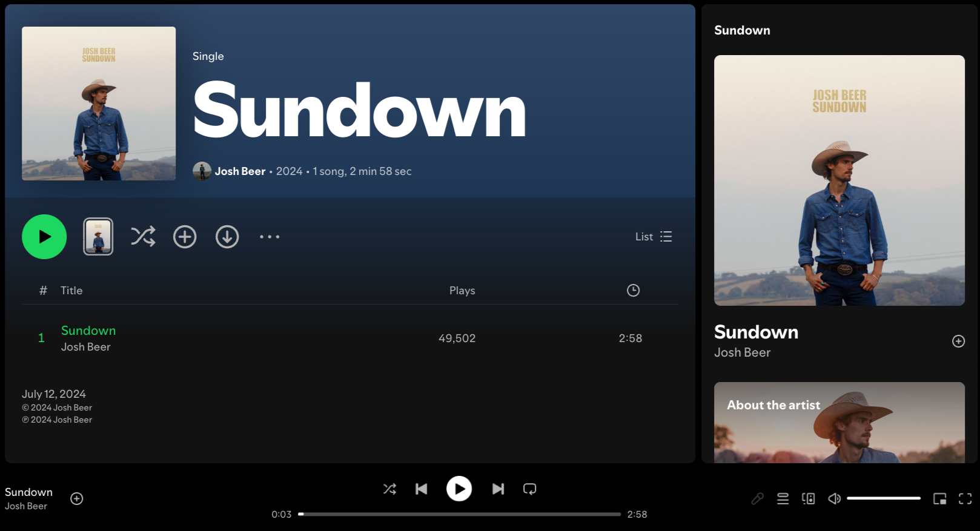This screenshot has height=531, width=980.
Task: Click release date July 12, 2024
Action: (x=54, y=394)
